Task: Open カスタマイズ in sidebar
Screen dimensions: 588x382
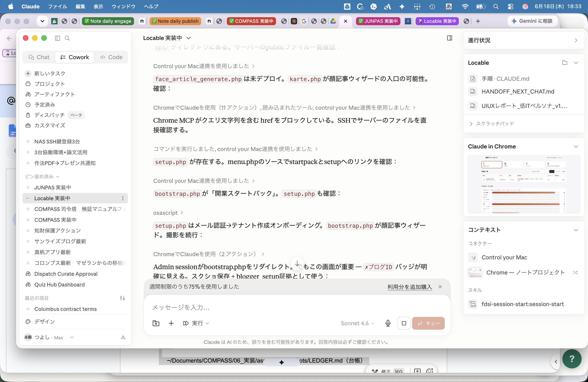Action: 75,125
